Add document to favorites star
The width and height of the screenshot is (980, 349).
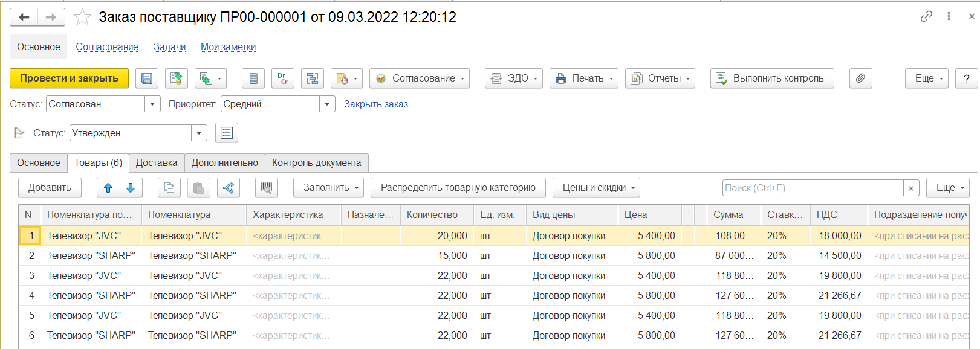pyautogui.click(x=82, y=18)
